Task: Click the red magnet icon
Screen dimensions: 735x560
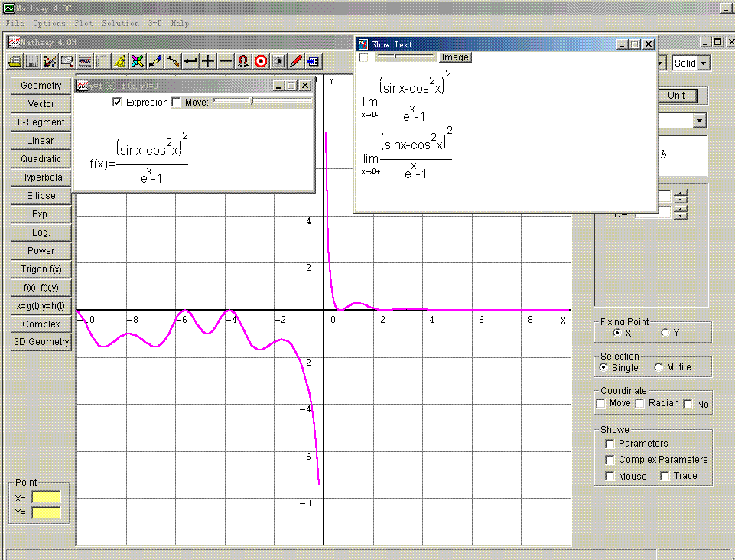Action: [242, 61]
